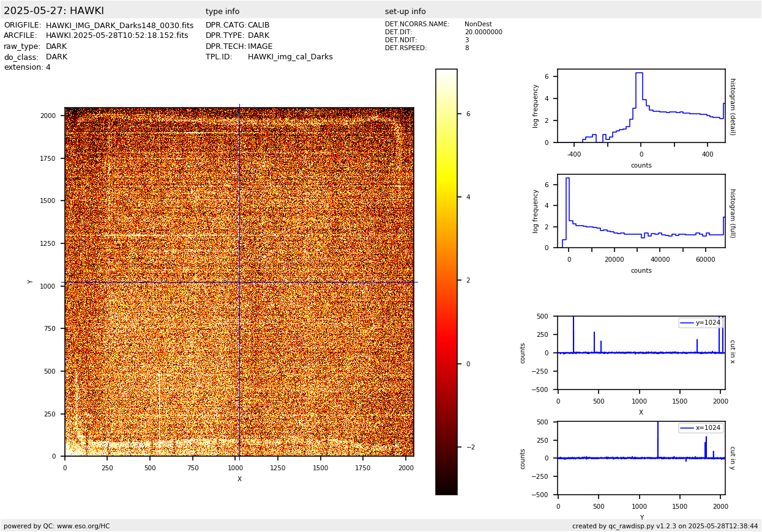Viewport: 762px width, 532px height.
Task: Select the cut in y plot
Action: (641, 458)
